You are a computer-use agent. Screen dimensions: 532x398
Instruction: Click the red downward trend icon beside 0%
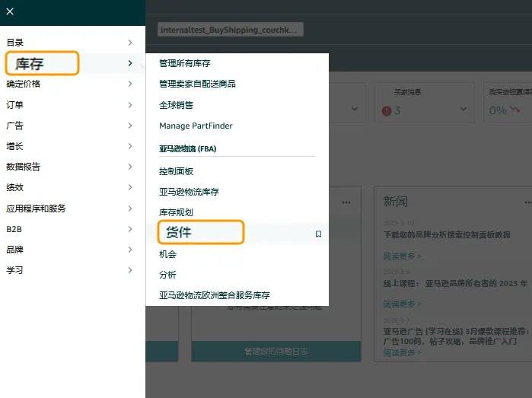516,109
